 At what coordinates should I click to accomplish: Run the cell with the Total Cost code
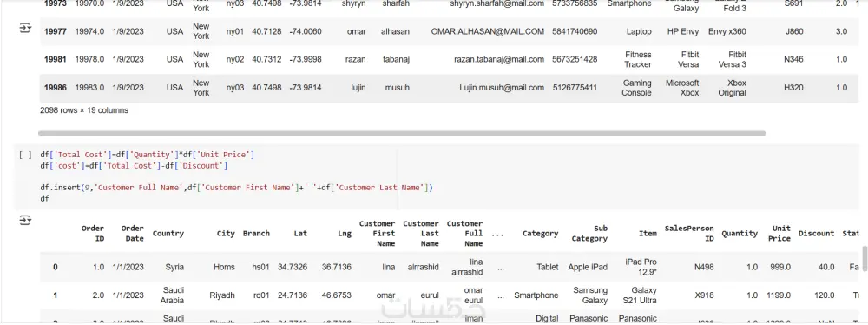[25, 156]
